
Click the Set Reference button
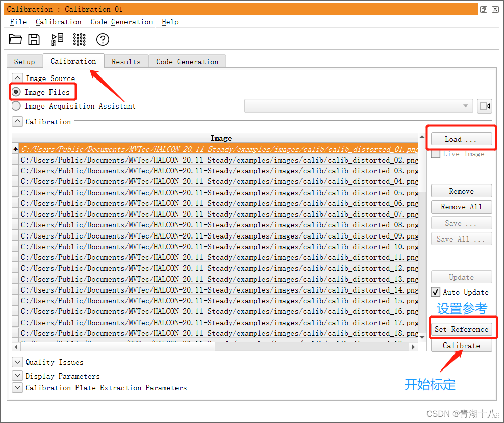(x=461, y=329)
